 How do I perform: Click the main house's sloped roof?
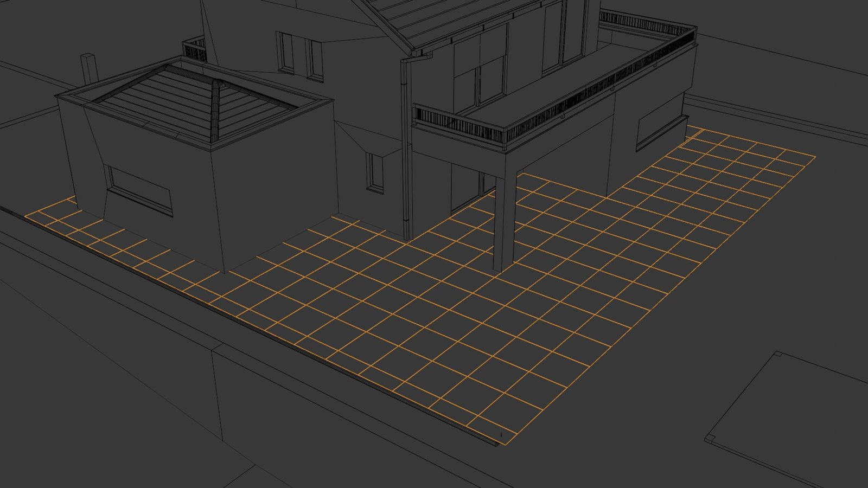click(x=434, y=16)
